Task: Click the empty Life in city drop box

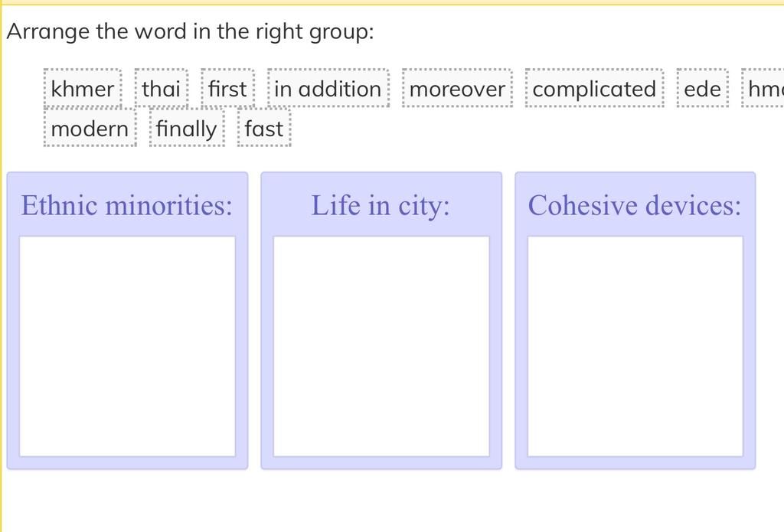Action: (x=381, y=346)
